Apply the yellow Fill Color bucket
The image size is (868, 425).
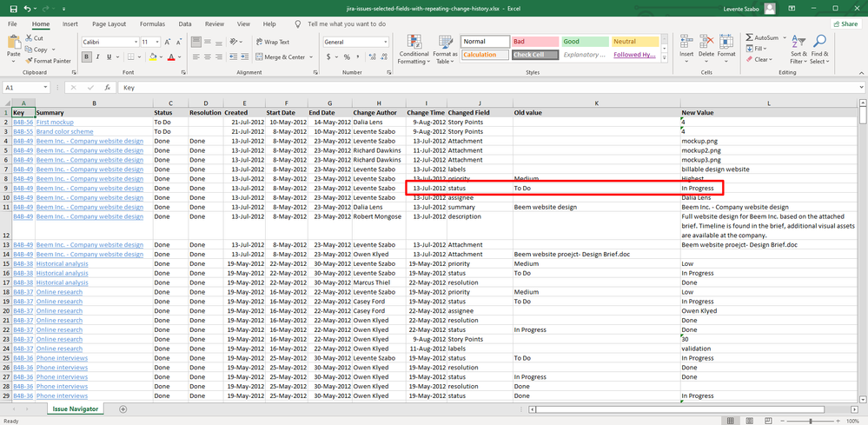pos(152,57)
